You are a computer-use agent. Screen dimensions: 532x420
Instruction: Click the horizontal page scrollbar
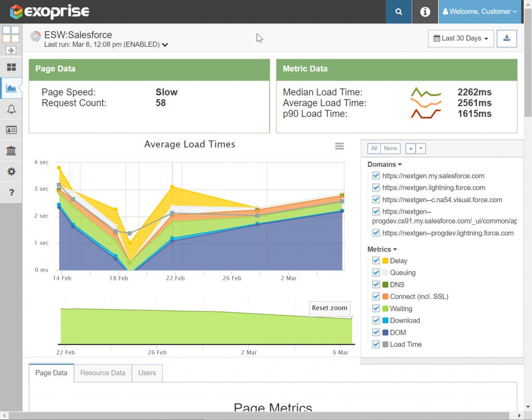[259, 416]
